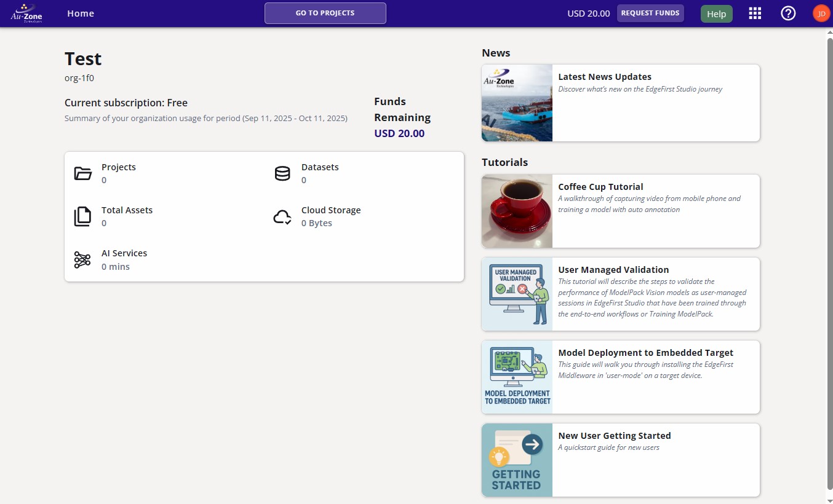Click the usage period summary text
The width and height of the screenshot is (833, 504).
coord(206,118)
